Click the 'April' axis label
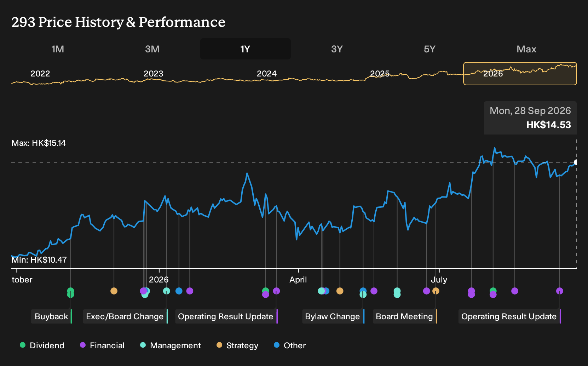The width and height of the screenshot is (588, 366). tap(298, 280)
